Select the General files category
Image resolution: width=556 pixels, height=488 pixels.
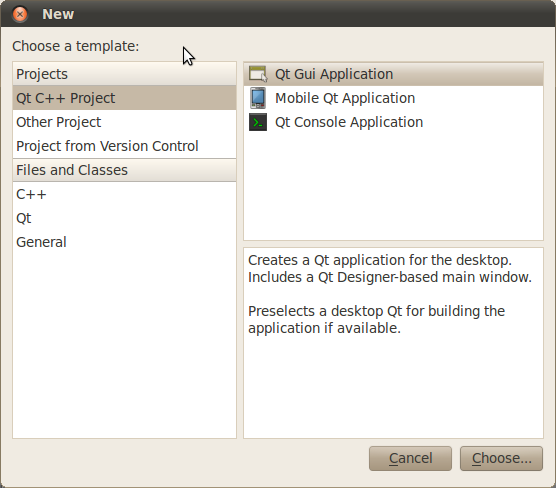124,242
